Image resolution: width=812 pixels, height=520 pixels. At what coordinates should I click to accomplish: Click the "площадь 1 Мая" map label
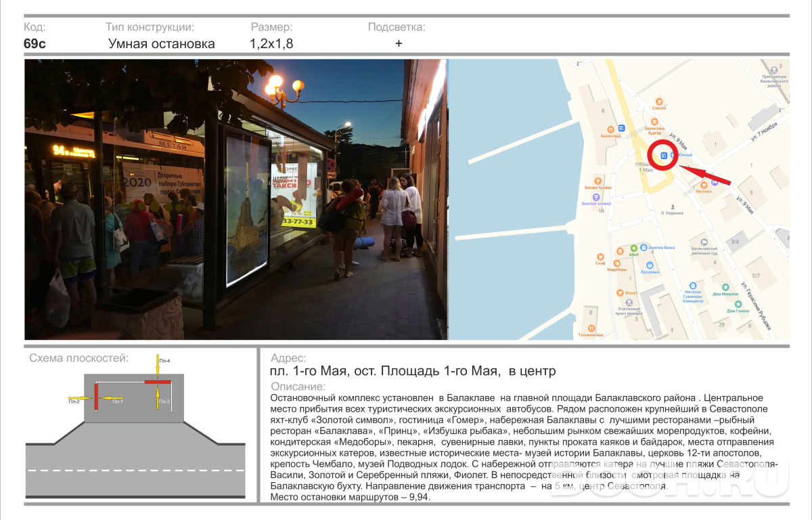click(x=645, y=167)
